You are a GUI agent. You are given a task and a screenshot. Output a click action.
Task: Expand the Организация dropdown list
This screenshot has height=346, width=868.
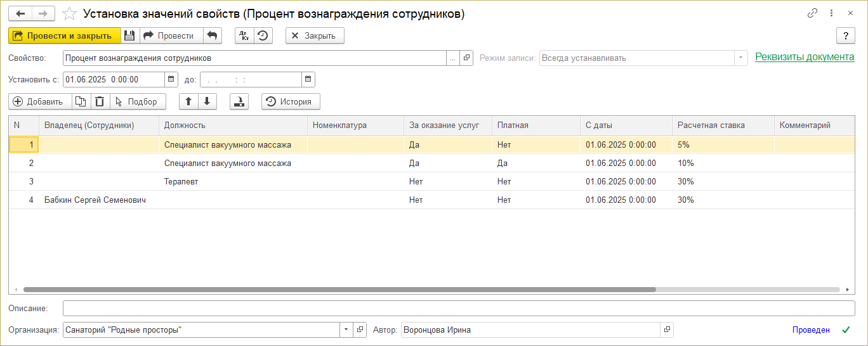(346, 330)
